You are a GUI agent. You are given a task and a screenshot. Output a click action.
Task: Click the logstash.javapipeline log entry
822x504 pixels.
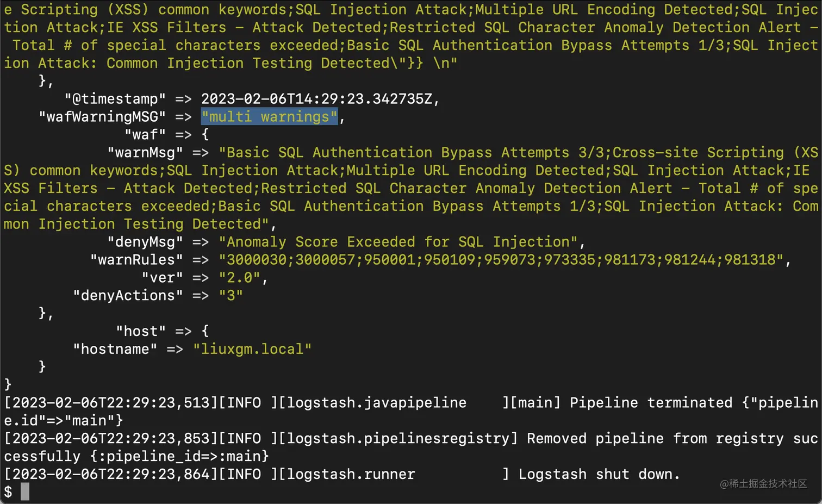tap(410, 412)
